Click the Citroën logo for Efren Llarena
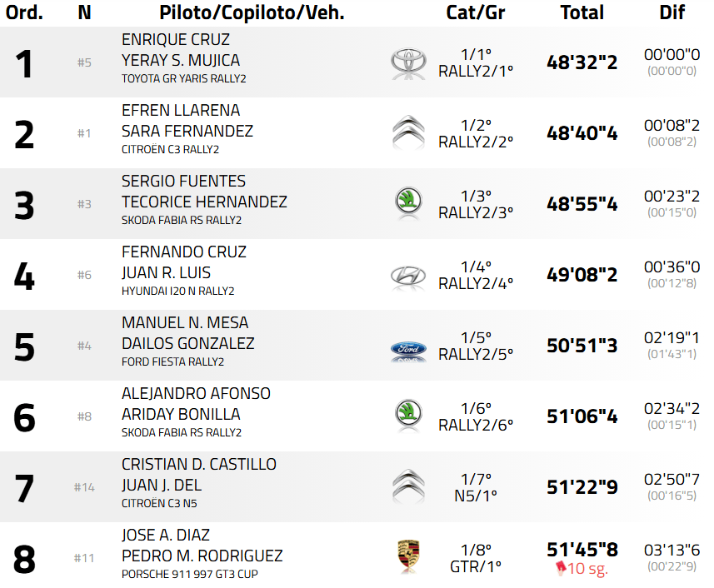Image resolution: width=714 pixels, height=588 pixels. pyautogui.click(x=408, y=132)
